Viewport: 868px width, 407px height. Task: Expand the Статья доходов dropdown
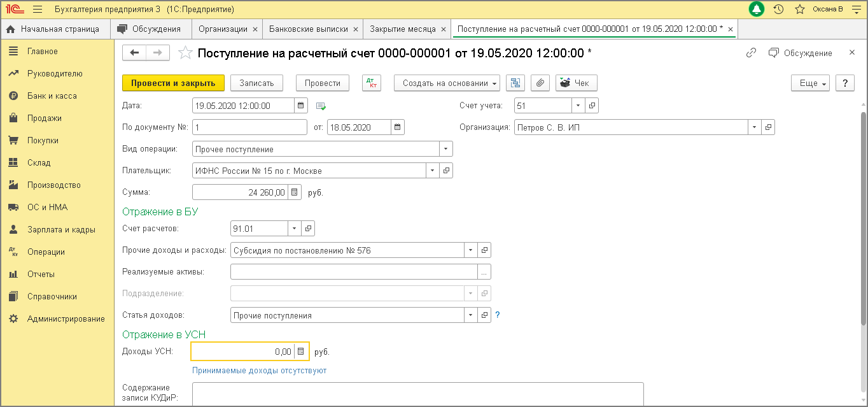471,315
